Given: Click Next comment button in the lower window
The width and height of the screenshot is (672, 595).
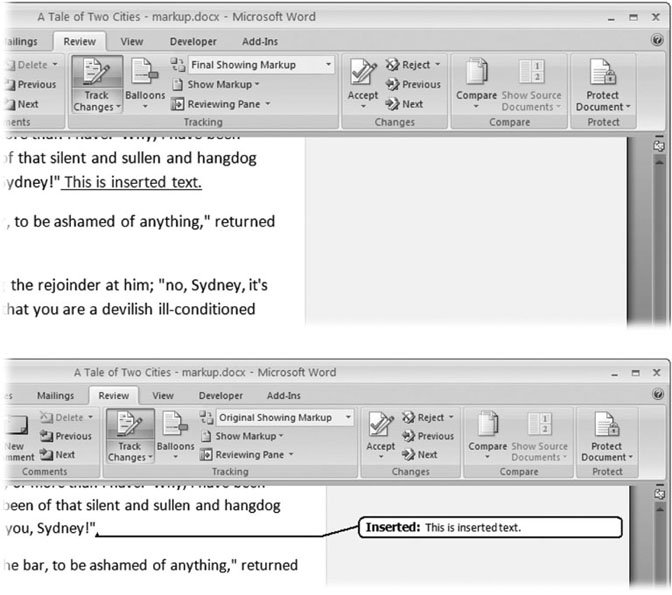Looking at the screenshot, I should pyautogui.click(x=59, y=455).
